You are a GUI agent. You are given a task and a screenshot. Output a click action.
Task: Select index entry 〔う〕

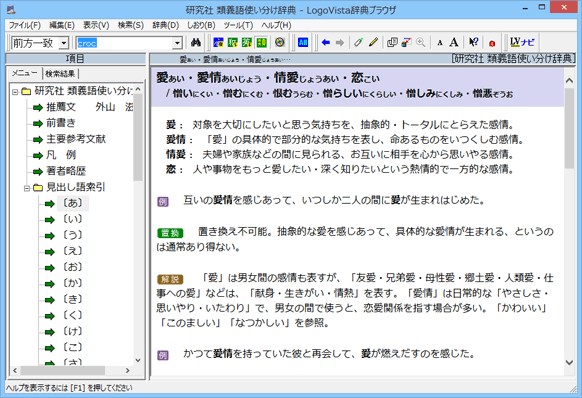point(72,235)
